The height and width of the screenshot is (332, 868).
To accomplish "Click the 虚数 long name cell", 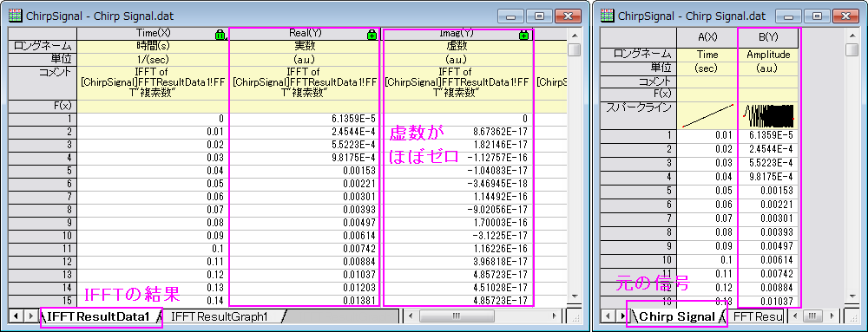I will [x=456, y=47].
